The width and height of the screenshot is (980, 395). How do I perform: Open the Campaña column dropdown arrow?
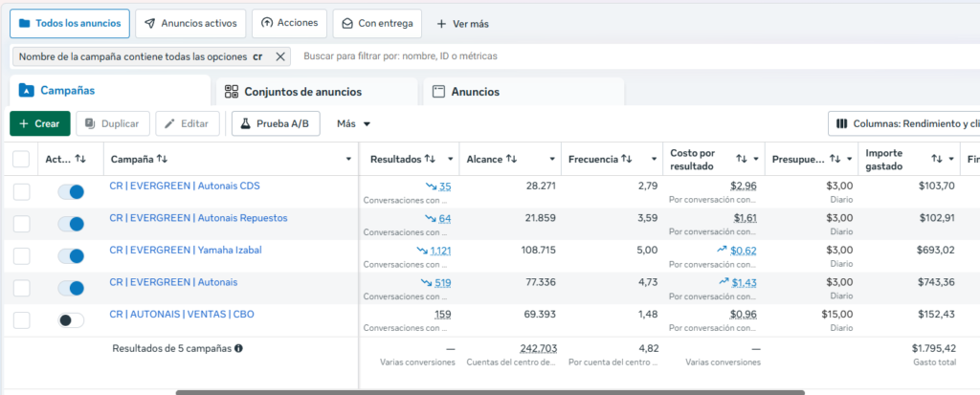point(348,160)
